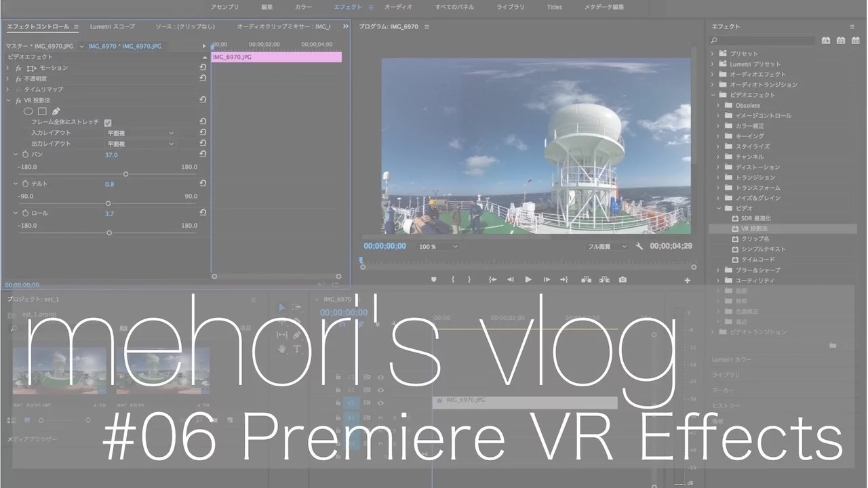Screen dimensions: 868x488
Task: Select the SDR 最適化 effect
Action: [755, 218]
